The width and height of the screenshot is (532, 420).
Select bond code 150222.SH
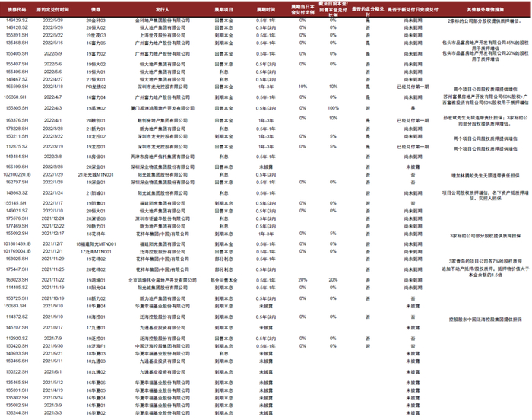click(x=17, y=372)
